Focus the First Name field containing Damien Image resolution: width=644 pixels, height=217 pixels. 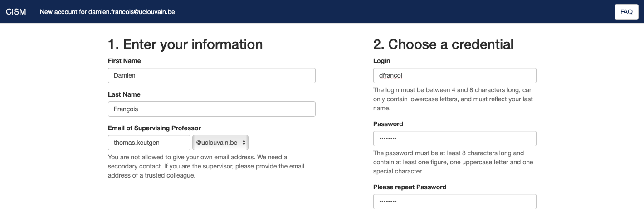coord(211,75)
